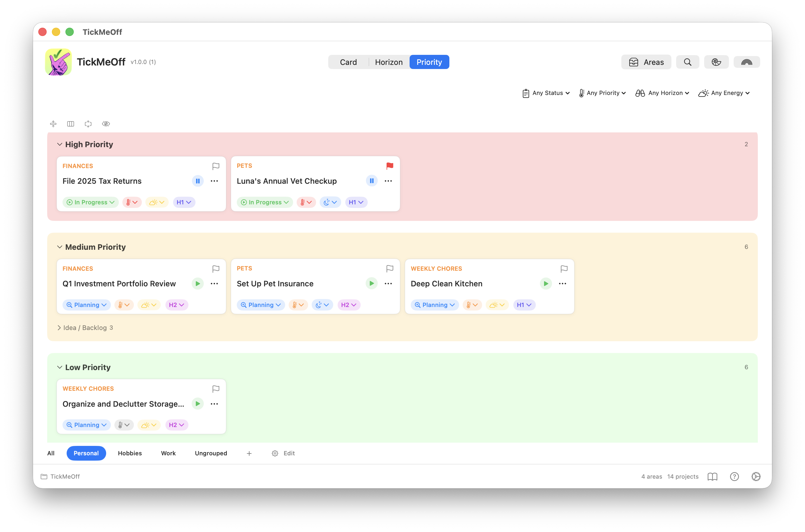
Task: Click the rainbow icon in the top right
Action: pyautogui.click(x=747, y=62)
